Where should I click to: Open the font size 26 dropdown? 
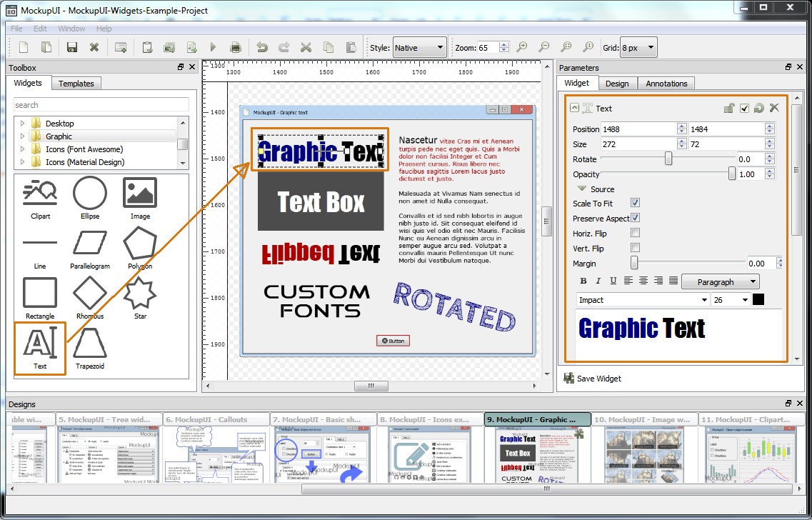[731, 300]
